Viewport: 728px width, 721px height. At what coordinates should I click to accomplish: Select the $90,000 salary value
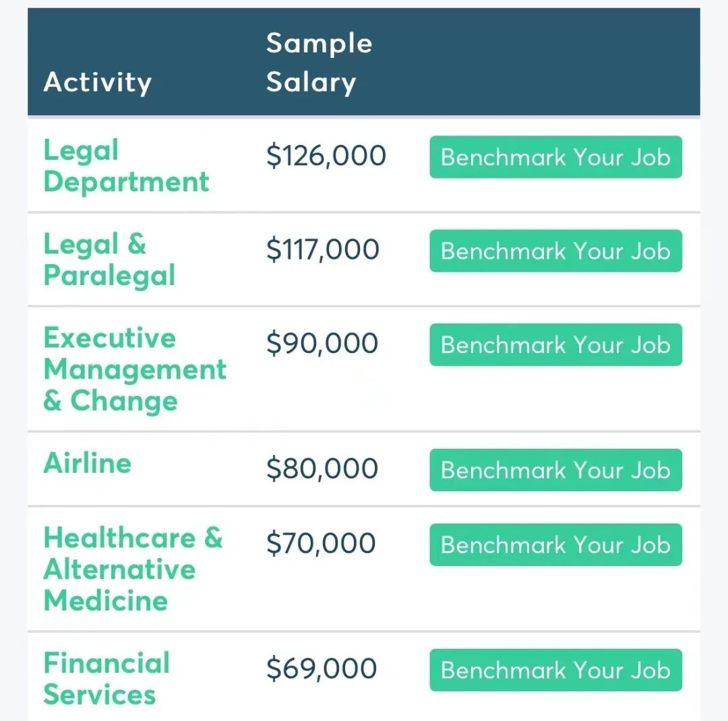[322, 343]
